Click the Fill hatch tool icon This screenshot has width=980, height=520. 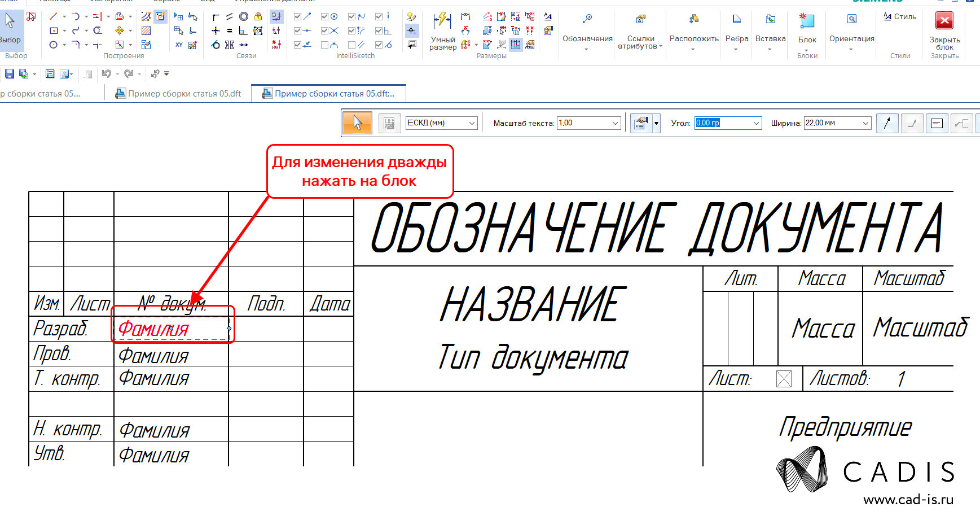(146, 30)
